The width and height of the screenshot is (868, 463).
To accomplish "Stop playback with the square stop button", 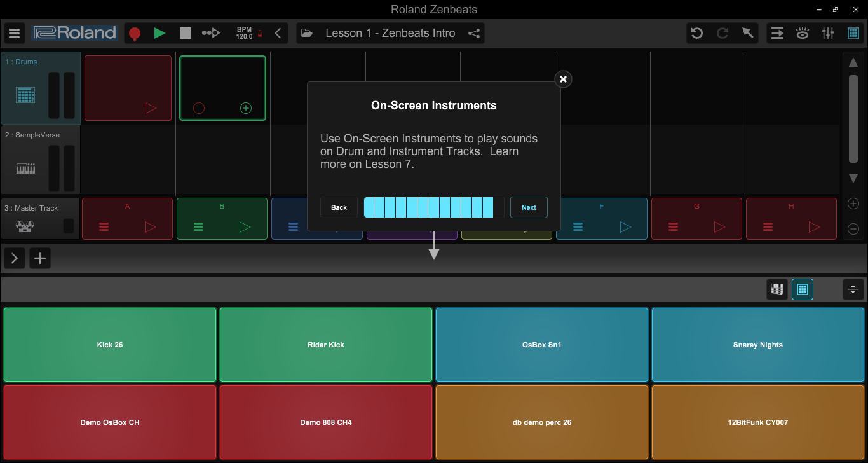I will pyautogui.click(x=186, y=33).
